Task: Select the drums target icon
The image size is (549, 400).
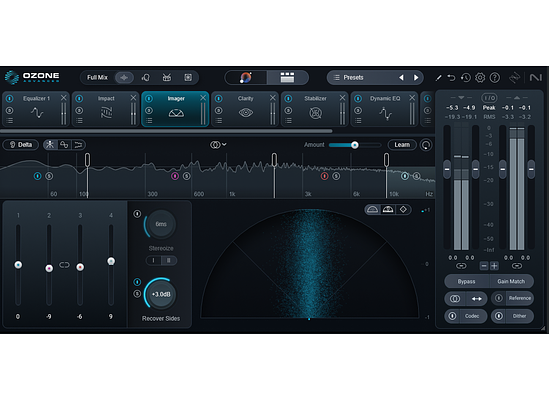Action: (x=167, y=77)
